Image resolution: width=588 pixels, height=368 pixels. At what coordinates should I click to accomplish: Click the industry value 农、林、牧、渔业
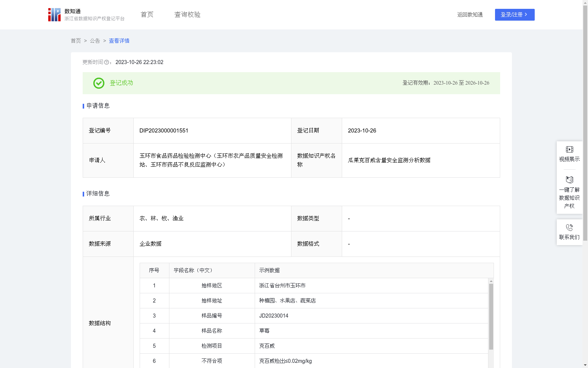pos(161,219)
